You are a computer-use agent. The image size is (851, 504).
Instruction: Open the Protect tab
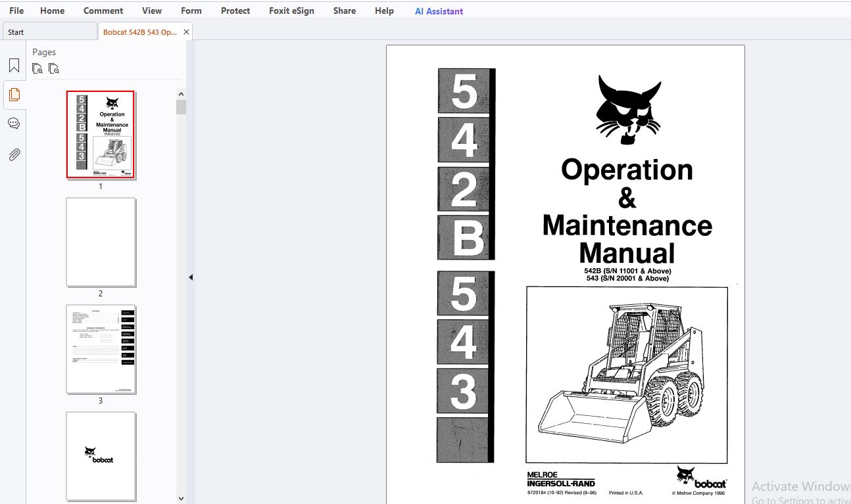(235, 11)
